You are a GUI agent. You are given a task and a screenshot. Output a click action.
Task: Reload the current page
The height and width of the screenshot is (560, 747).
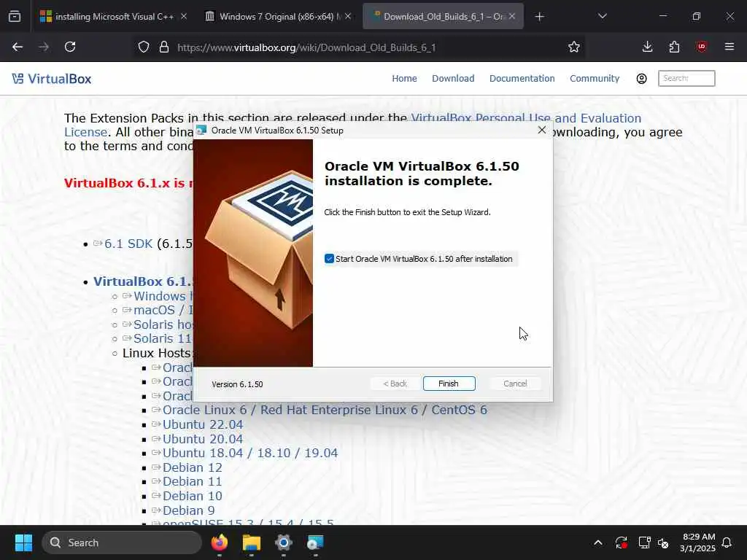[70, 47]
